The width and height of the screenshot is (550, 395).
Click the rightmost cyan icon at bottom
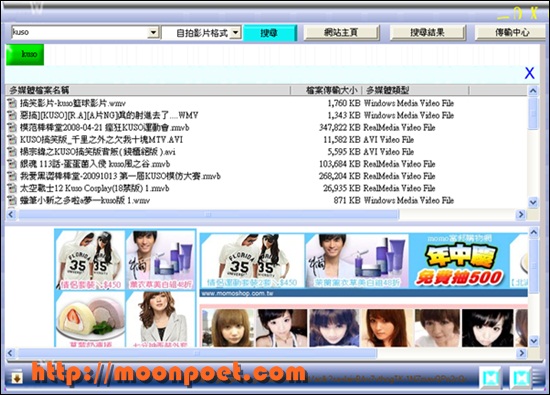(x=521, y=378)
